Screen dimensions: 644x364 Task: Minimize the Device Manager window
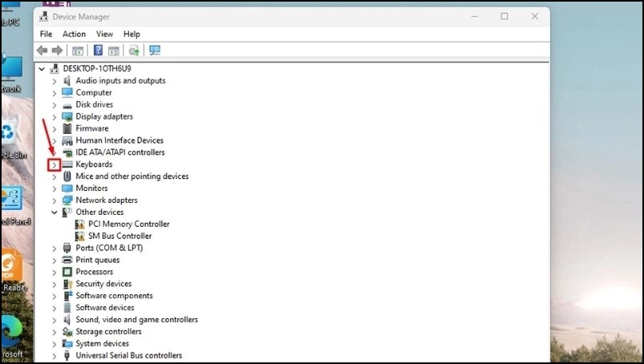pos(474,17)
